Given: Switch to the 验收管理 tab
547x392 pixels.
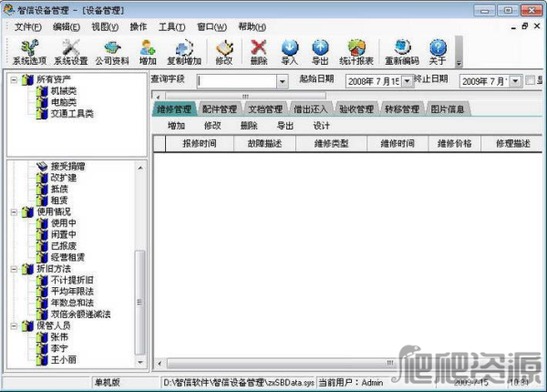Looking at the screenshot, I should [356, 109].
